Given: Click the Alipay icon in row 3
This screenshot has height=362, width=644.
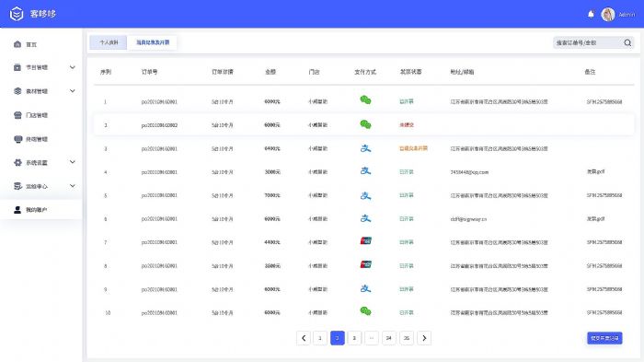Looking at the screenshot, I should (365, 147).
